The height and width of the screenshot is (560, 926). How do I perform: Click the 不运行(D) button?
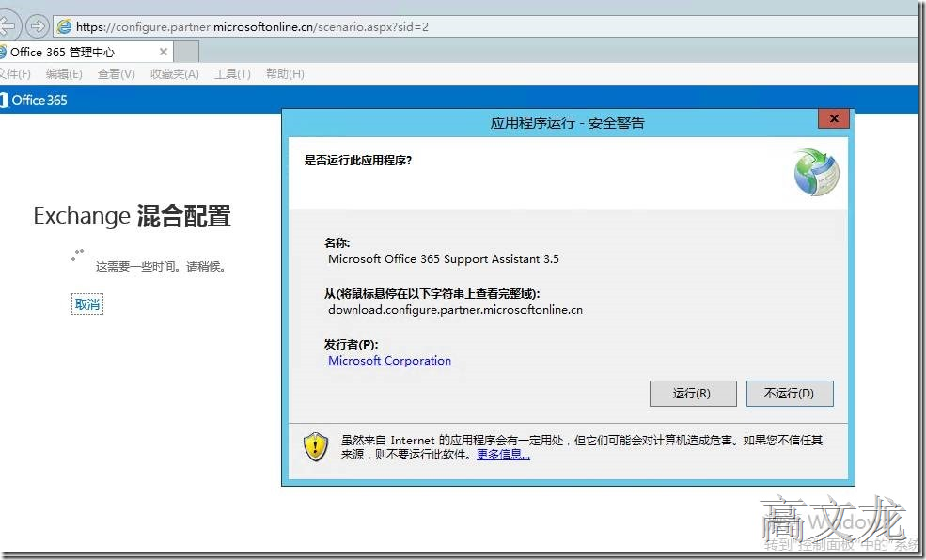[x=790, y=394]
